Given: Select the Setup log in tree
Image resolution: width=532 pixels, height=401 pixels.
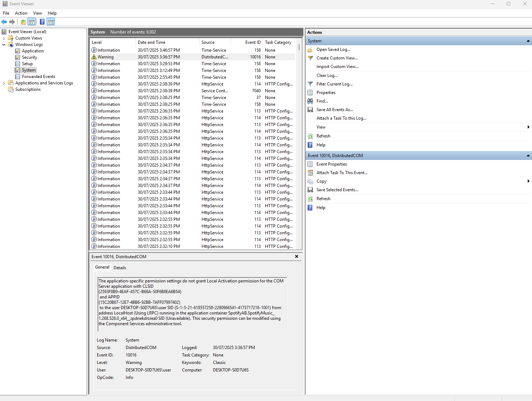Looking at the screenshot, I should 27,64.
